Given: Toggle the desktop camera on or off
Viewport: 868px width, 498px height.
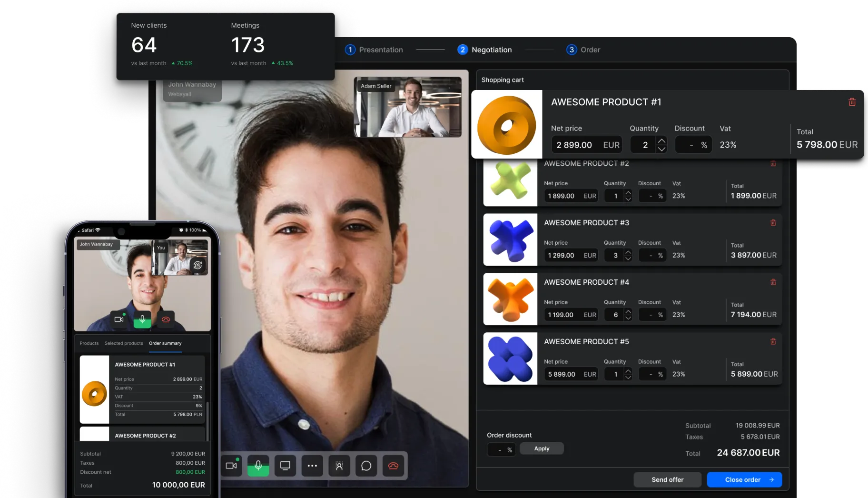Looking at the screenshot, I should tap(231, 466).
